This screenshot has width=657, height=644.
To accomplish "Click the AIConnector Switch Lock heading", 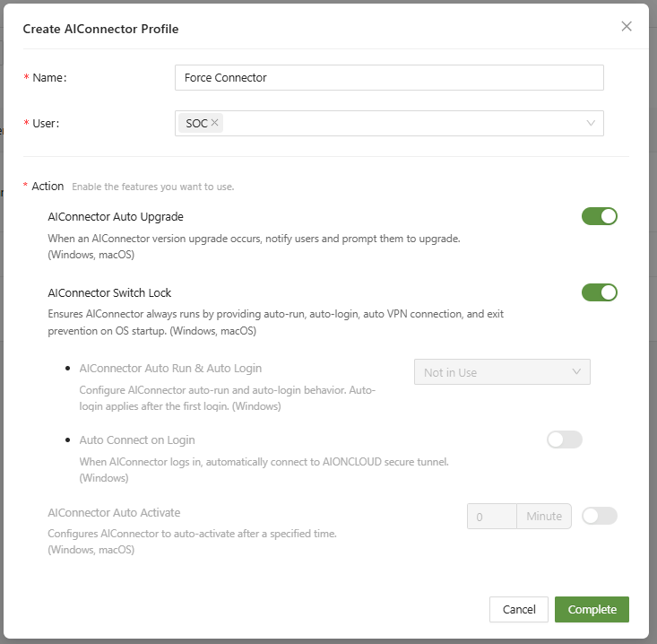I will coord(109,293).
